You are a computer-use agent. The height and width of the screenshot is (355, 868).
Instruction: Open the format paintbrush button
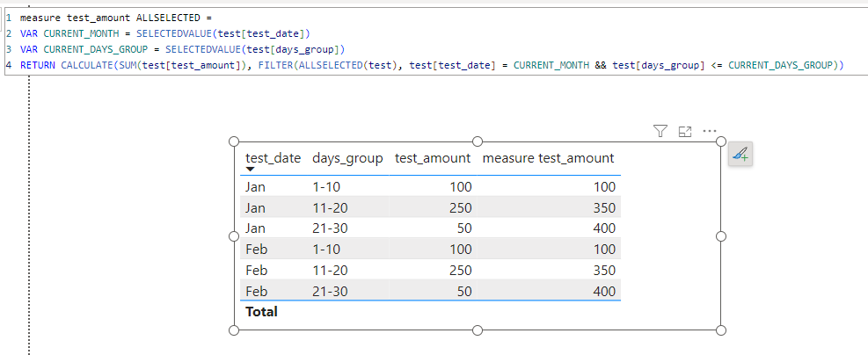(740, 154)
